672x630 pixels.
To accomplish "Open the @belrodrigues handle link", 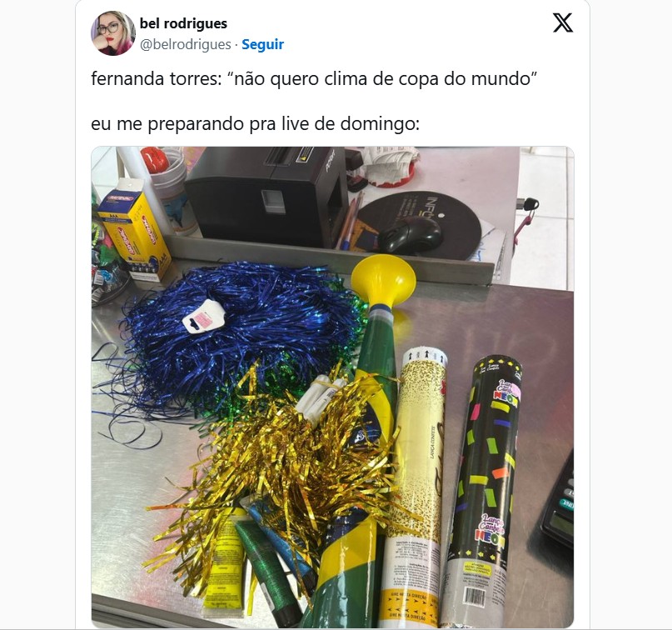I will (186, 44).
